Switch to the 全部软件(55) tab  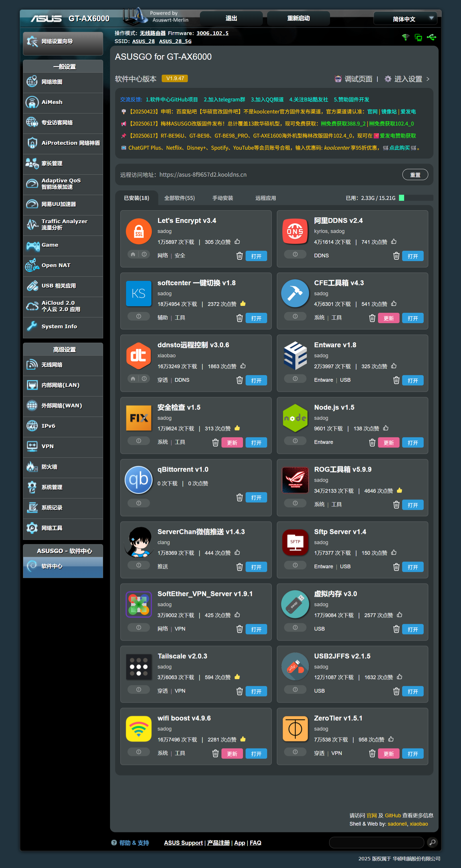point(179,198)
